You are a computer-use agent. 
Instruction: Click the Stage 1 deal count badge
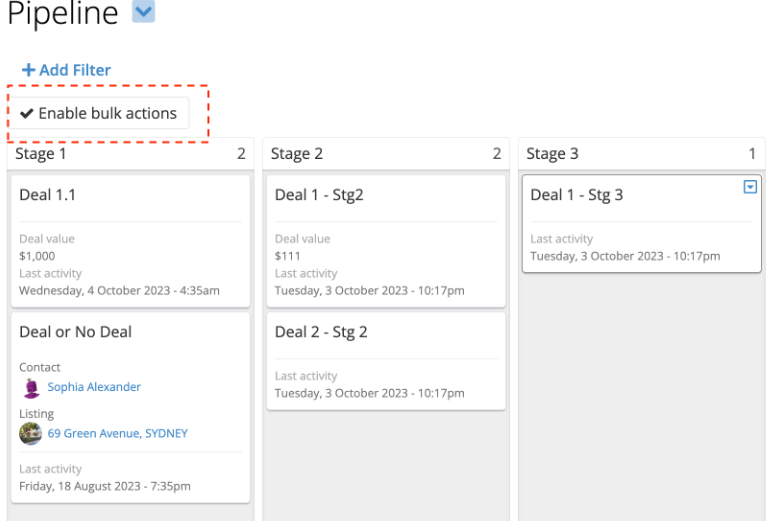[241, 154]
